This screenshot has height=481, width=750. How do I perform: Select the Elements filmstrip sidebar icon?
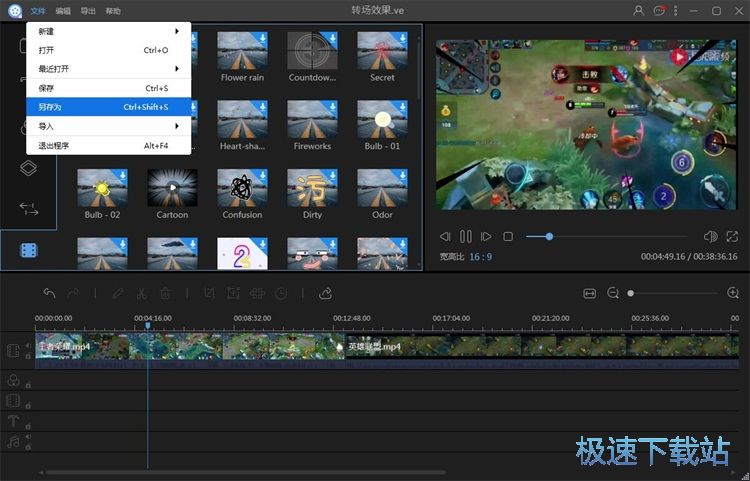click(x=29, y=250)
